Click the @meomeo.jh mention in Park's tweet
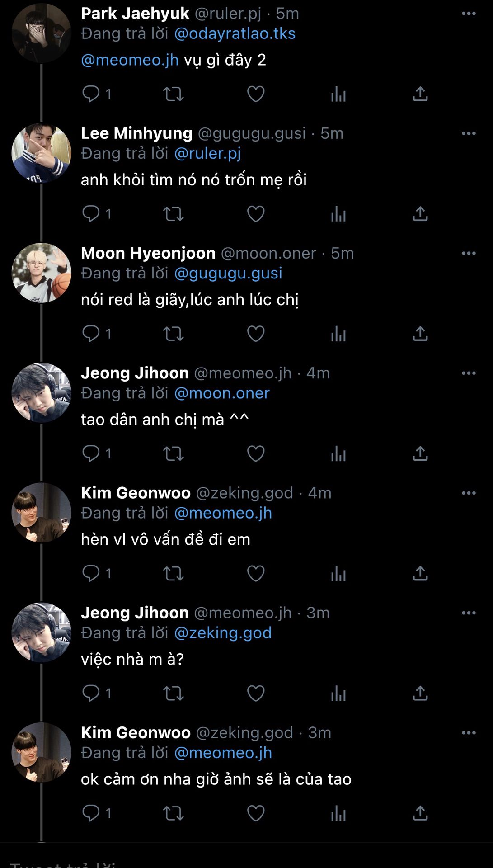 pyautogui.click(x=130, y=60)
